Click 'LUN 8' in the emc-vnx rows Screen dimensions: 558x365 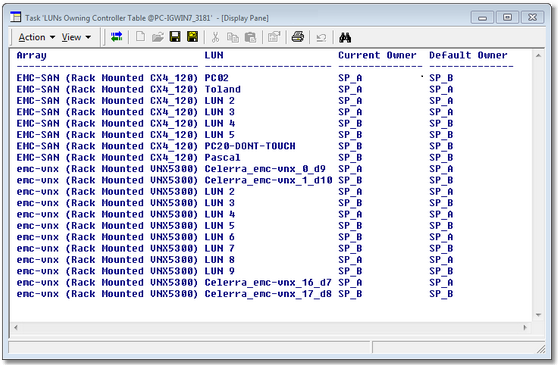tap(220, 260)
